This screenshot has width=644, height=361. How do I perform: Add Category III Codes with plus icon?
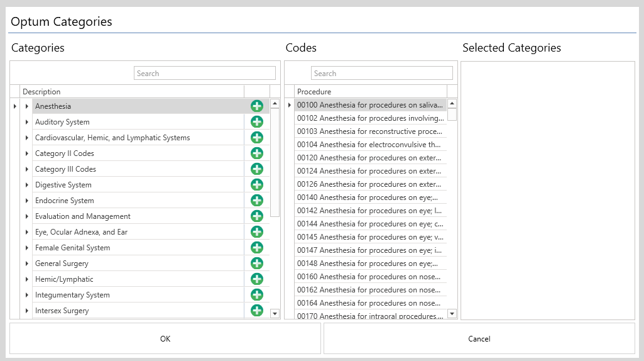click(x=257, y=169)
